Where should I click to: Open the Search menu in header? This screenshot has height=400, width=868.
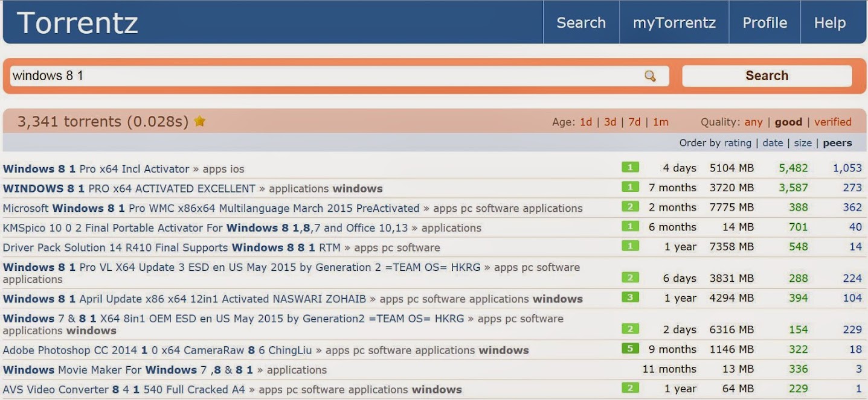(x=581, y=22)
